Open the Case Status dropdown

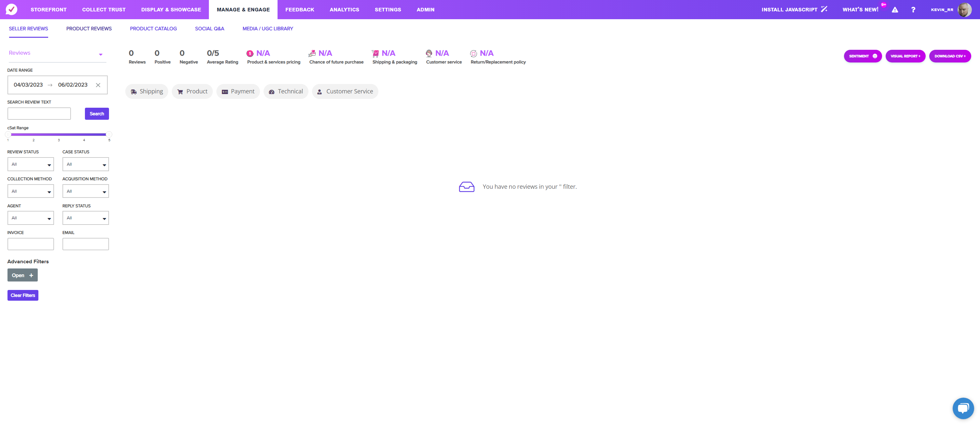click(x=86, y=164)
